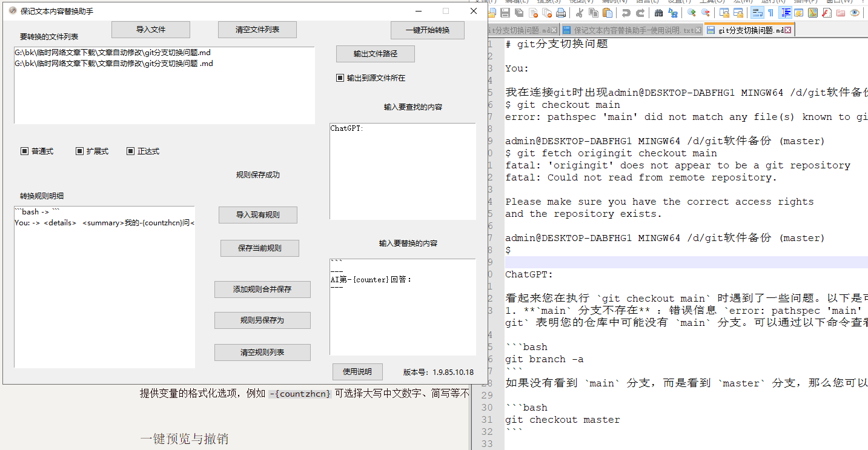Select the active git分支切换问题.md tab
This screenshot has width=868, height=450.
point(749,30)
